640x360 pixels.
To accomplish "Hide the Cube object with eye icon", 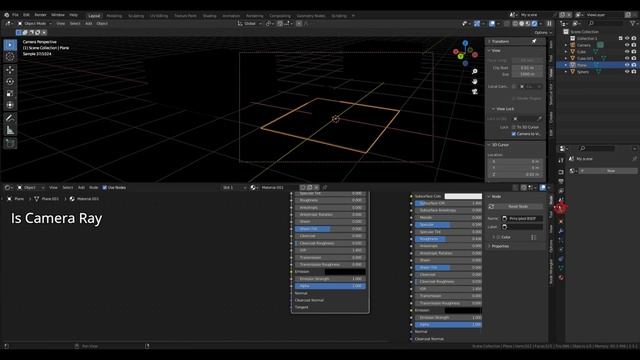I will [627, 52].
